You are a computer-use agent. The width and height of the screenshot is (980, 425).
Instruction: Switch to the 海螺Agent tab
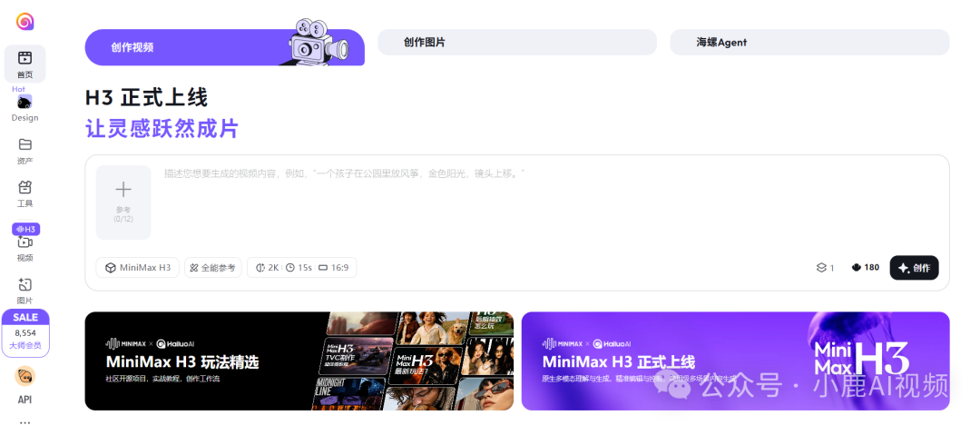(x=809, y=43)
